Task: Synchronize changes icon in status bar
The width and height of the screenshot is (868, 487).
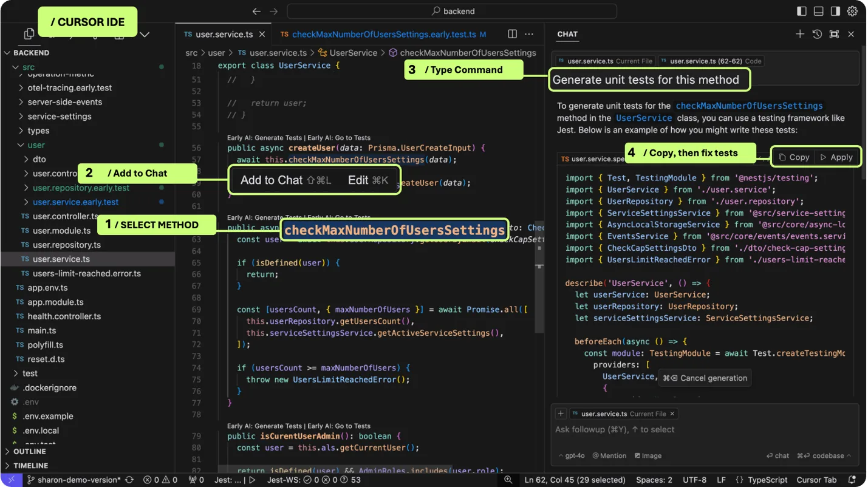Action: coord(129,480)
